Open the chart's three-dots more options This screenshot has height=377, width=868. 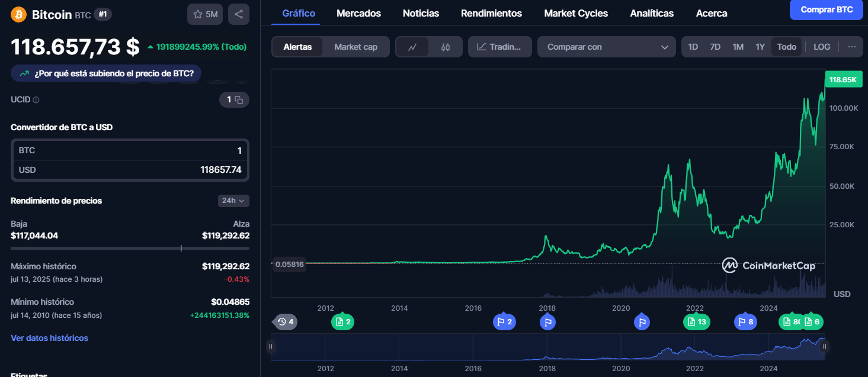pos(851,47)
